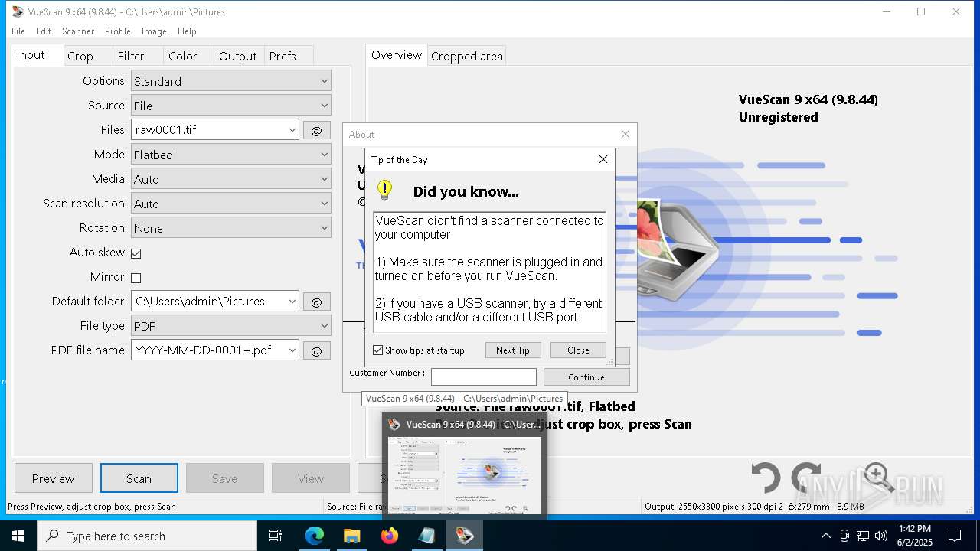
Task: Expand the Default folder combo box
Action: click(x=292, y=302)
